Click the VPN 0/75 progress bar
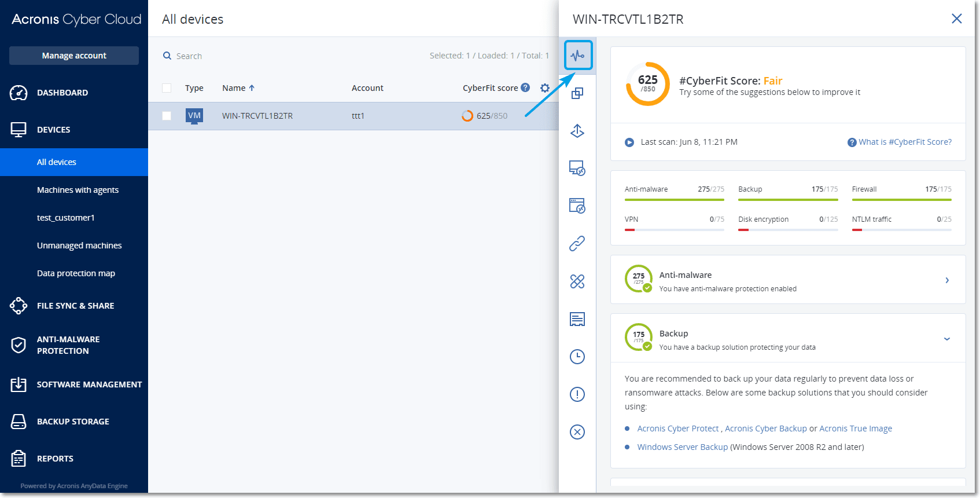This screenshot has width=980, height=498. point(675,230)
